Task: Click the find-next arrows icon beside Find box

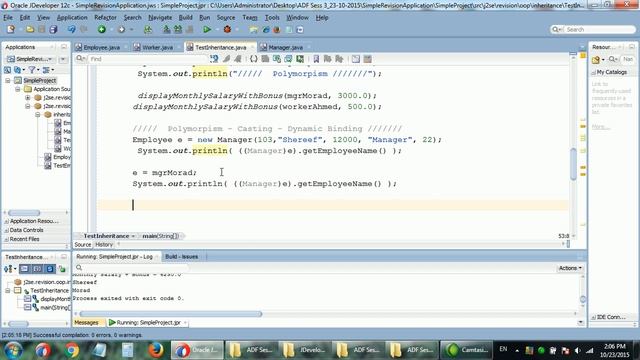Action: [214, 59]
